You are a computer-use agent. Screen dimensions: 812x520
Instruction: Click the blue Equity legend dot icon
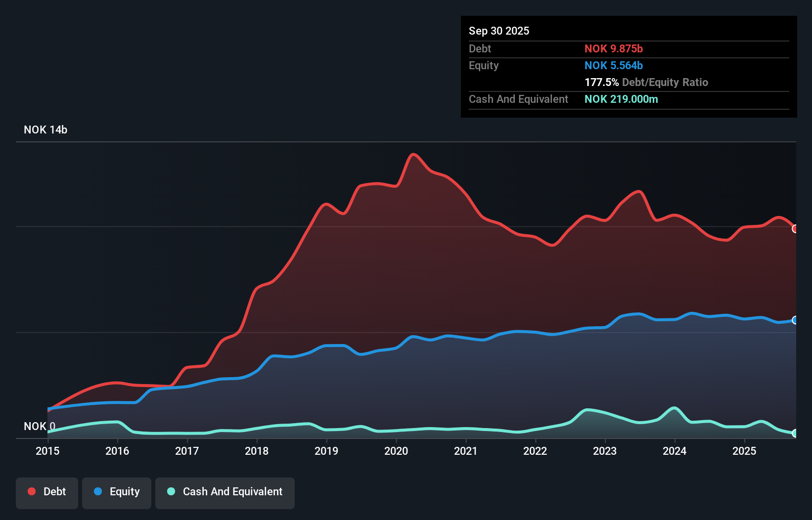97,491
